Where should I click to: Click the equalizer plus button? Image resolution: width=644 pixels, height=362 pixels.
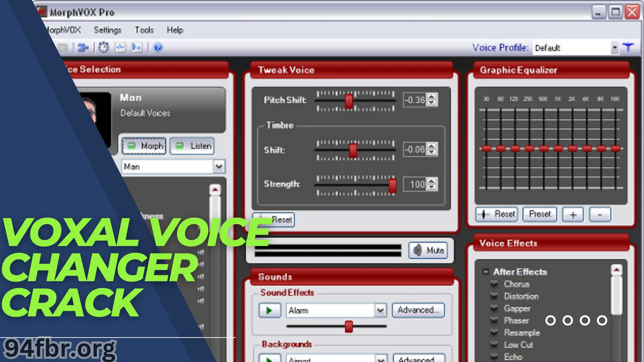point(573,215)
